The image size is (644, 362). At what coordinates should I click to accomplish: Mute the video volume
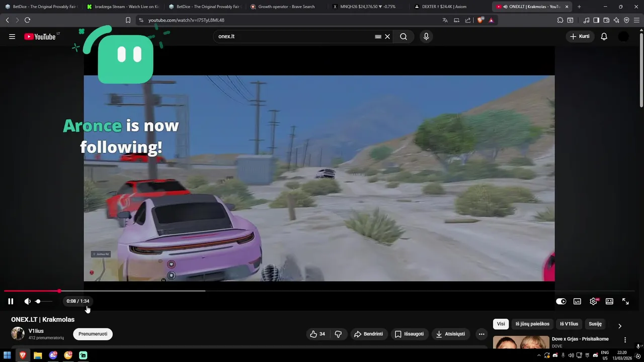click(27, 301)
